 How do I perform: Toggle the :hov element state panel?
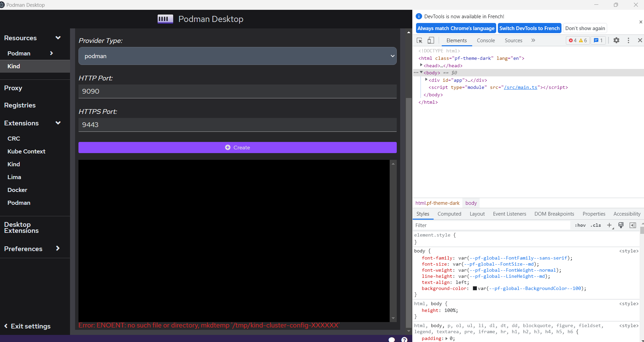(580, 225)
